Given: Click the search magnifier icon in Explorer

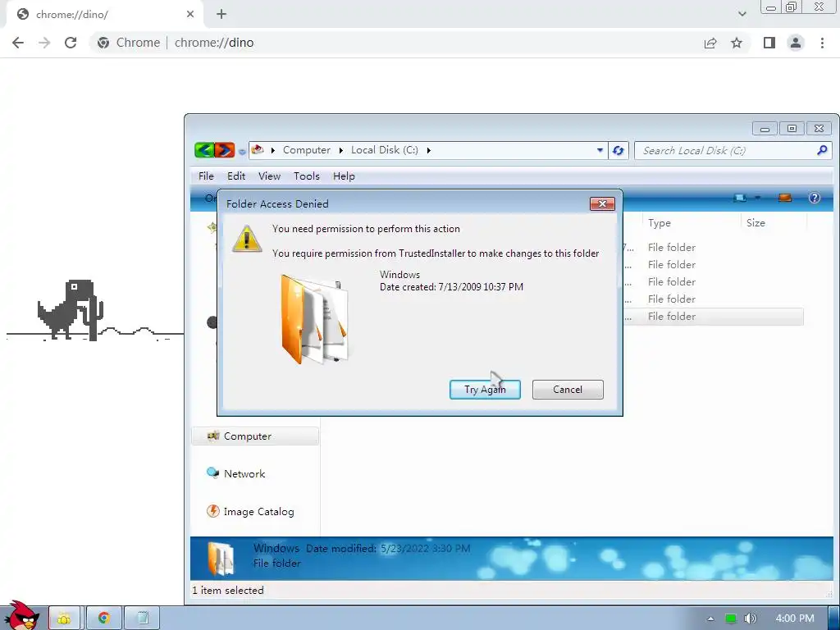Looking at the screenshot, I should point(822,150).
